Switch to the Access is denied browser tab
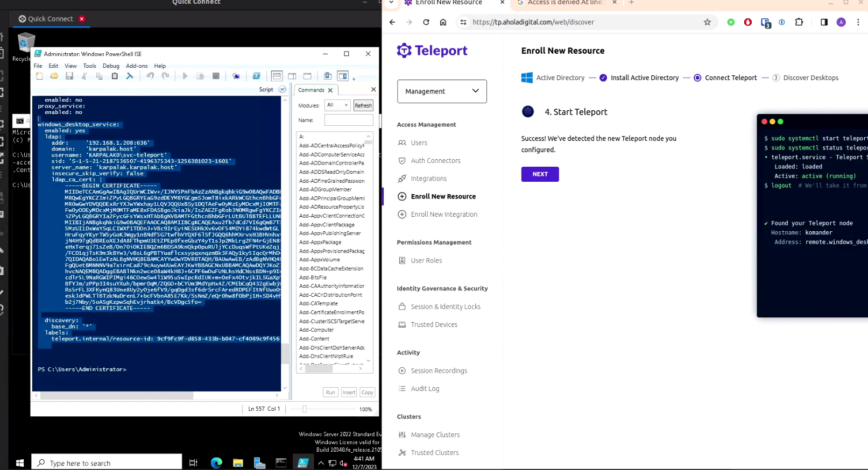The width and height of the screenshot is (868, 470). [567, 3]
